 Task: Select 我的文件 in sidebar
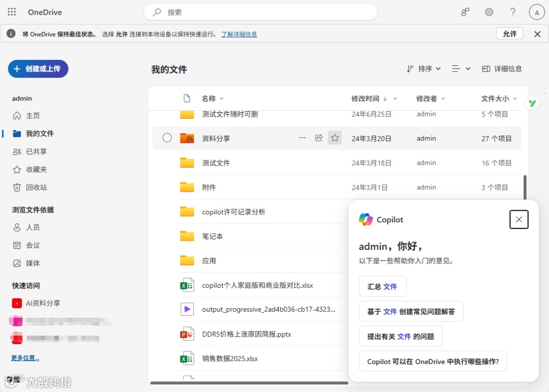[33, 134]
